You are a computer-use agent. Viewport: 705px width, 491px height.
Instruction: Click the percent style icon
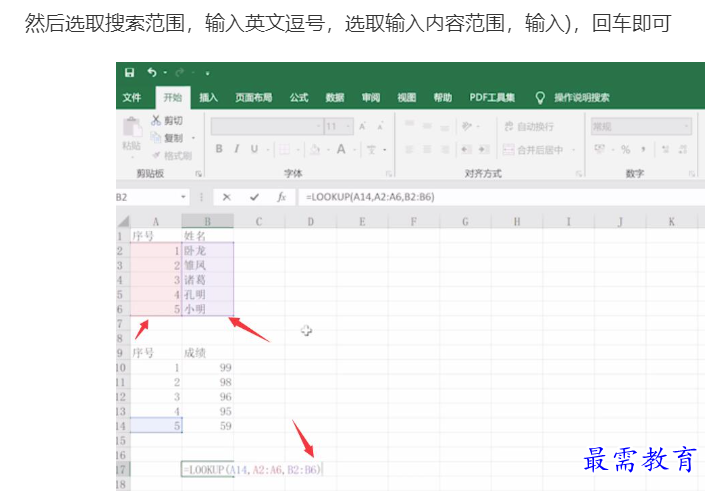point(625,149)
